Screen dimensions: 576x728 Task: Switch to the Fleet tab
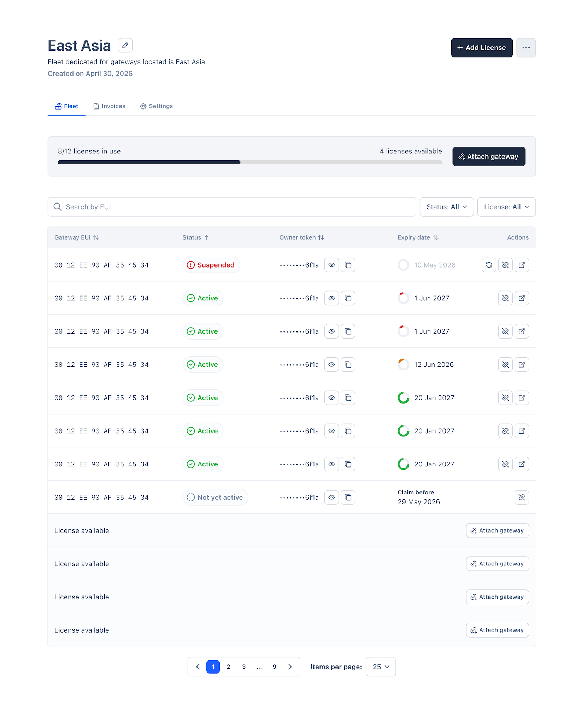pos(66,106)
